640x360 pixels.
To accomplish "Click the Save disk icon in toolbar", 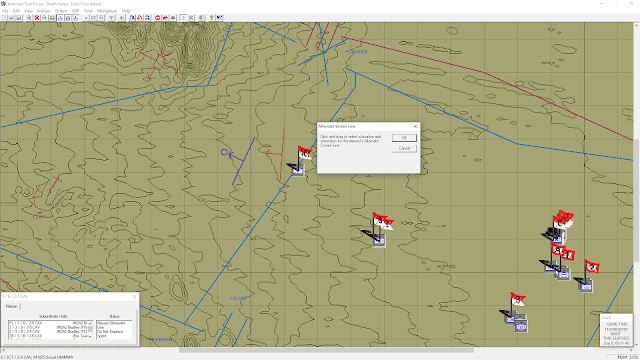I will coord(19,18).
